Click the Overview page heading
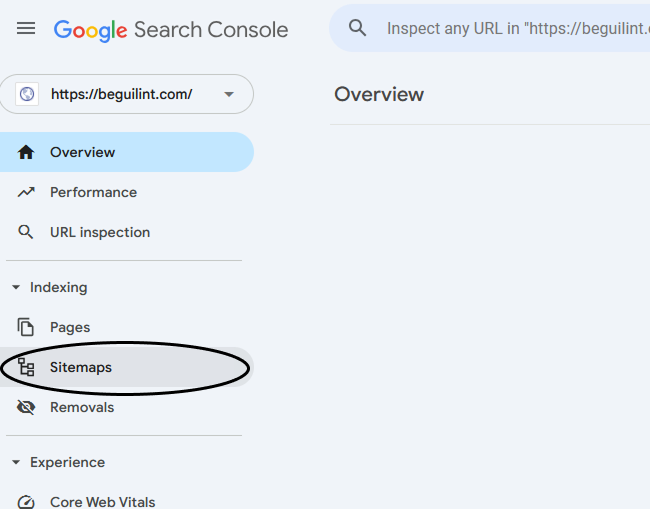650x509 pixels. (379, 95)
